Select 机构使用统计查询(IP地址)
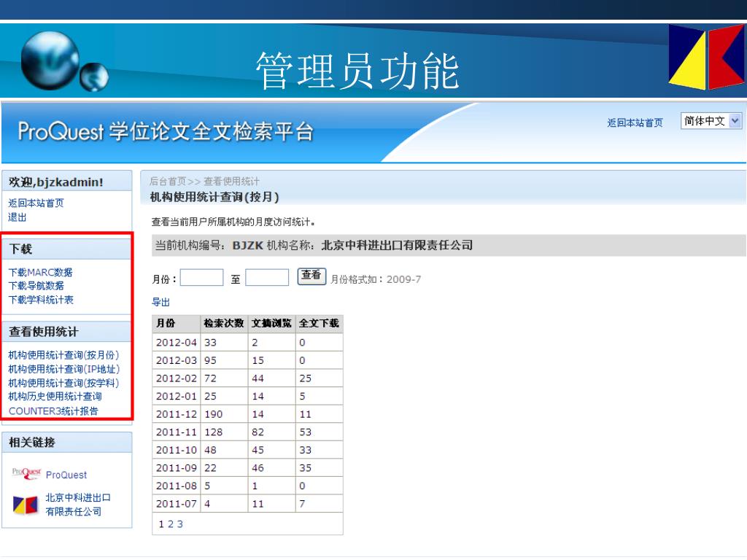 tap(64, 369)
